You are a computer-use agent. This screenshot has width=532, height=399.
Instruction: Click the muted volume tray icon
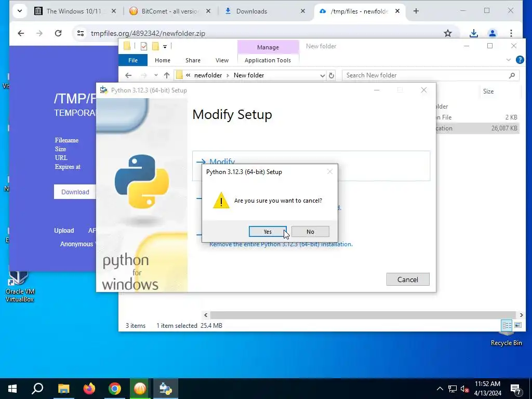[x=464, y=389]
